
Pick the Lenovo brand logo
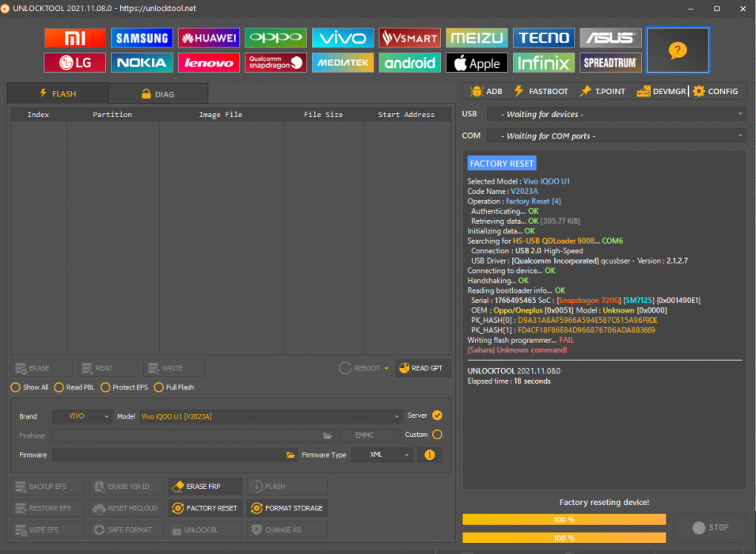(x=209, y=63)
